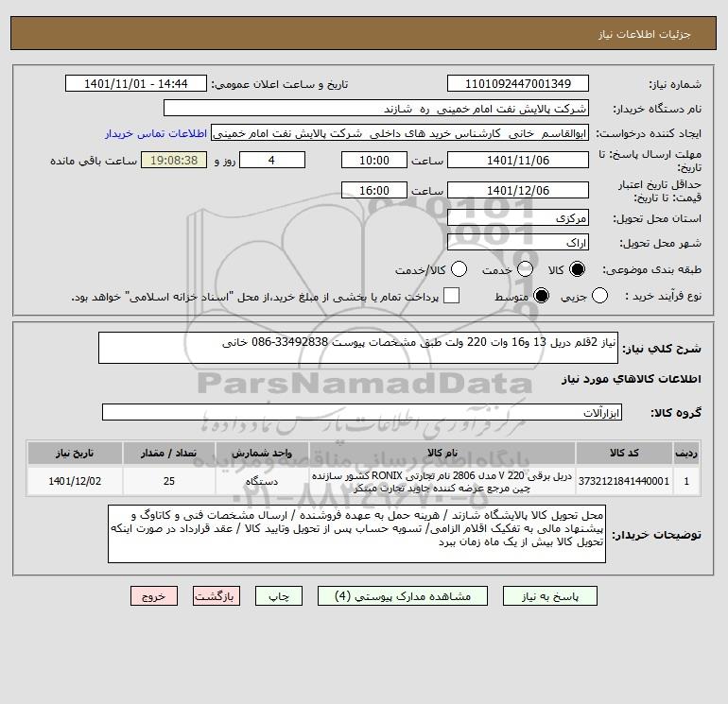This screenshot has height=704, width=728.
Task: Click the request creator field ابوالقاسم خانی
Action: (x=400, y=133)
